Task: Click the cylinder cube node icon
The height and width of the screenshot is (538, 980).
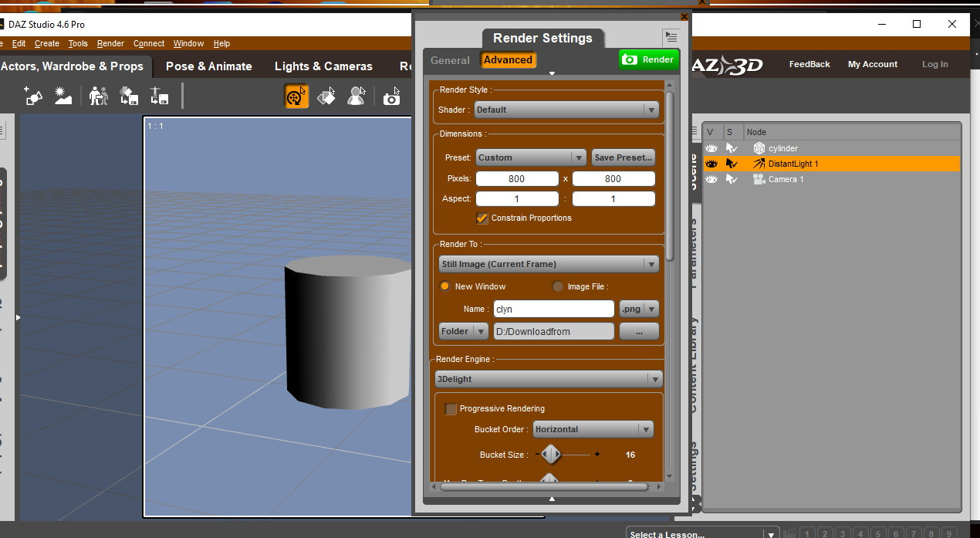Action: [x=759, y=148]
